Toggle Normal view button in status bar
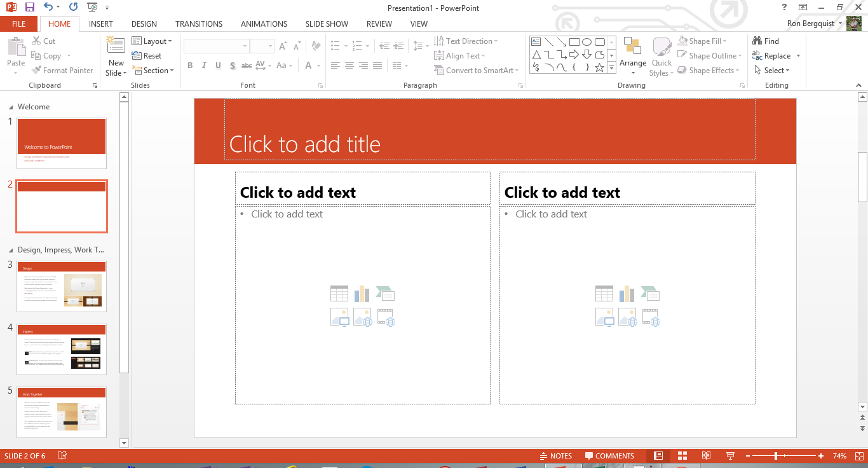 [658, 456]
